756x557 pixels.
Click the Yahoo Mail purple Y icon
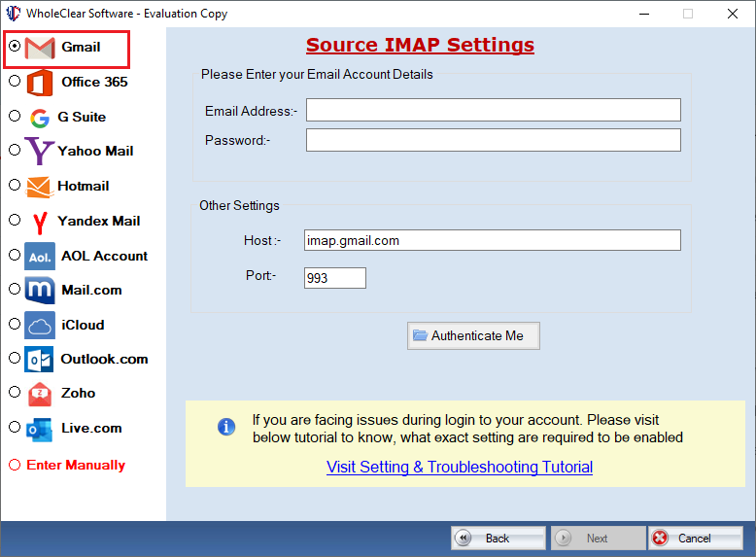39,151
